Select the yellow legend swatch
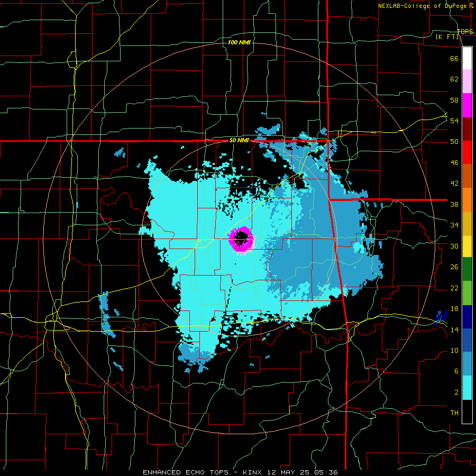 pyautogui.click(x=467, y=246)
